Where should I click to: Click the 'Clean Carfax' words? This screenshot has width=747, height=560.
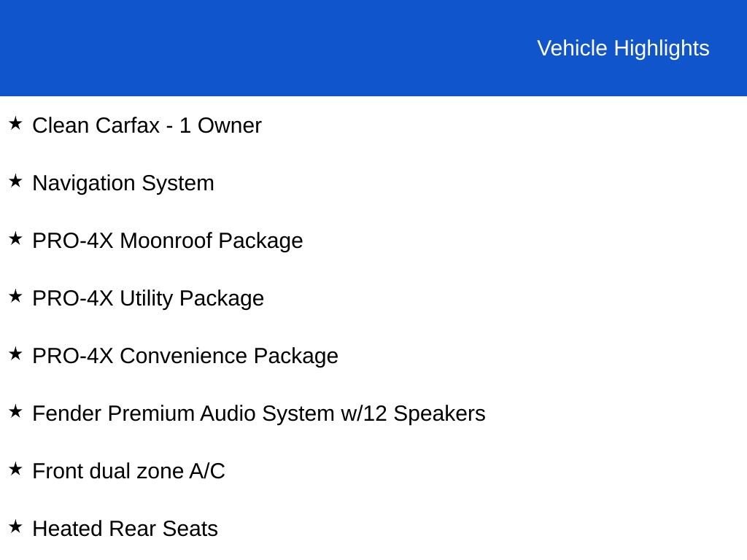[x=96, y=125]
